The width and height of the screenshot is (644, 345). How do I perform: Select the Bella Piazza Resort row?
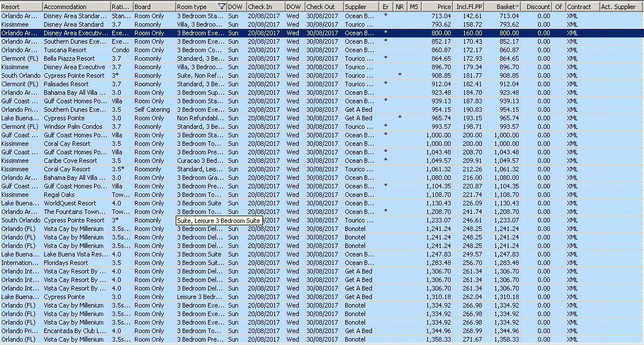point(322,58)
